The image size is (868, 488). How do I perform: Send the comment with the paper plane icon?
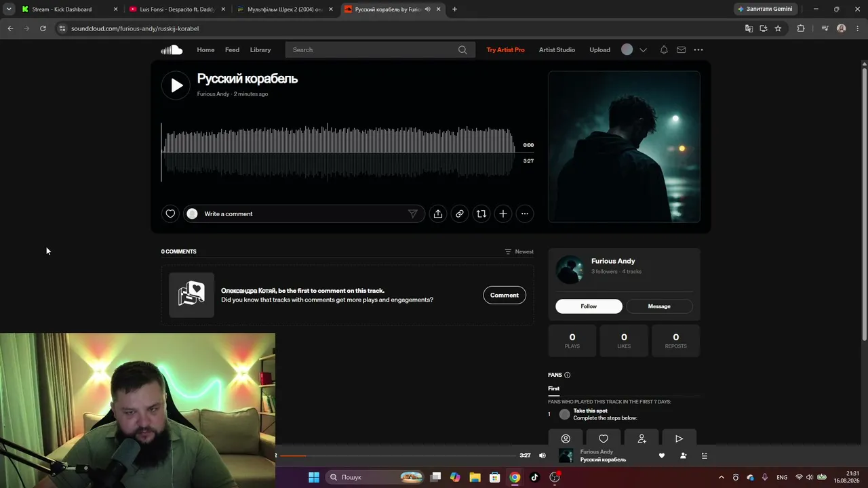pos(412,213)
